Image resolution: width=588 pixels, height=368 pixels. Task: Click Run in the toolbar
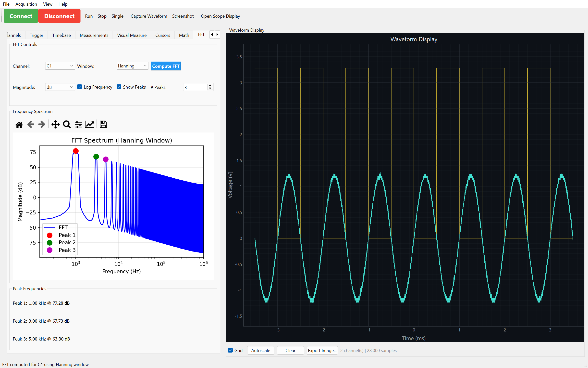(89, 16)
